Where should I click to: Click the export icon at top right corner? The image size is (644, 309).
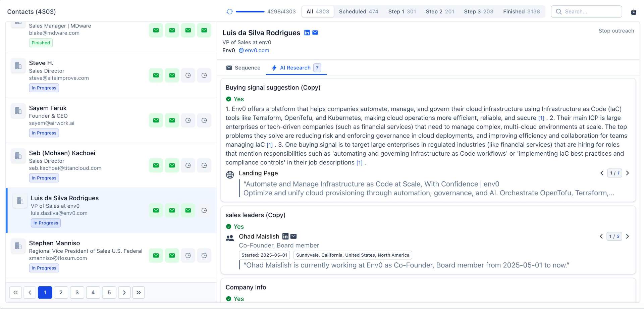(x=634, y=12)
